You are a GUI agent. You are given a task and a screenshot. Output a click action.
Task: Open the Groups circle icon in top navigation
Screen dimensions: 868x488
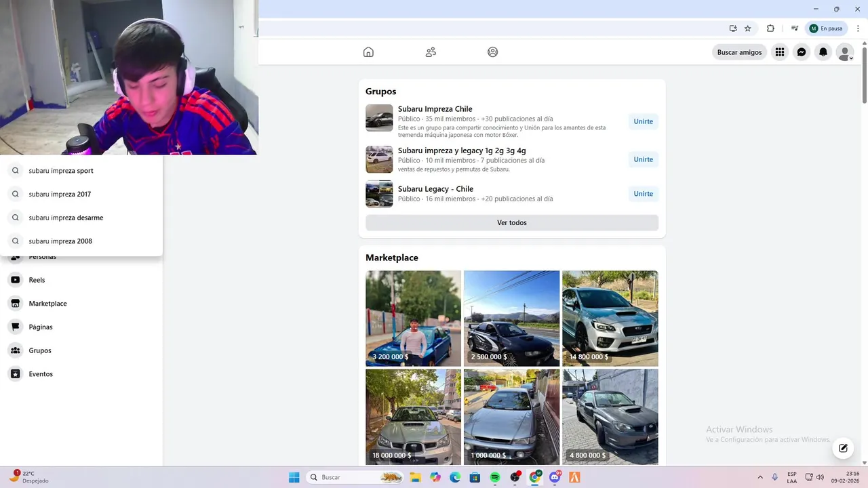(493, 52)
